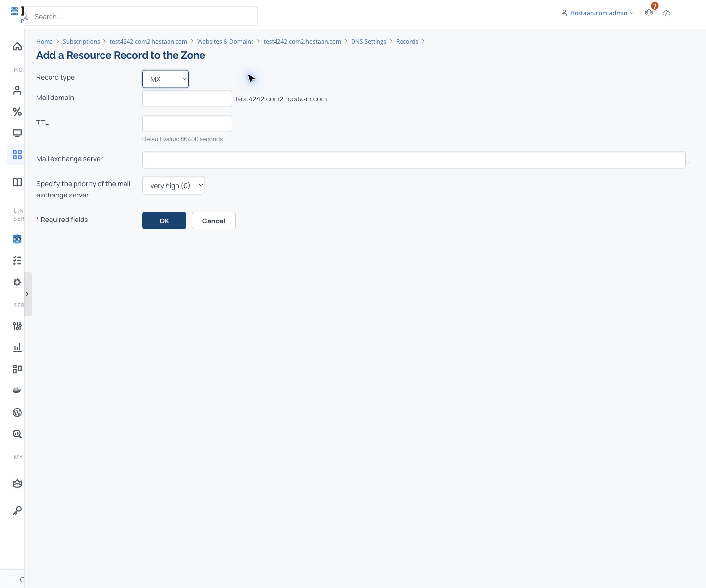
Task: Click the 'Default value: 86400 seconds' hint text
Action: click(182, 139)
